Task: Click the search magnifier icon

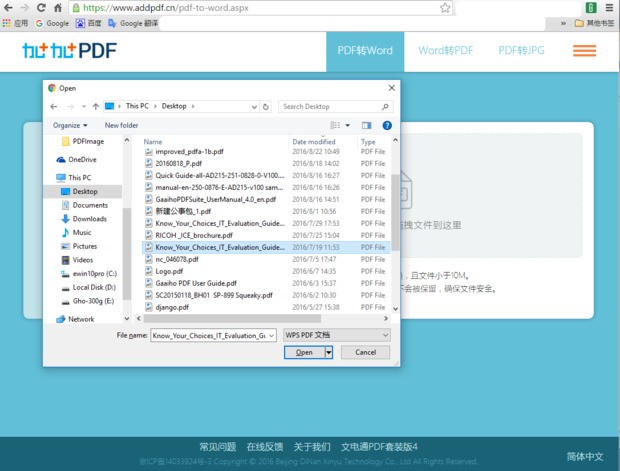Action: 385,106
